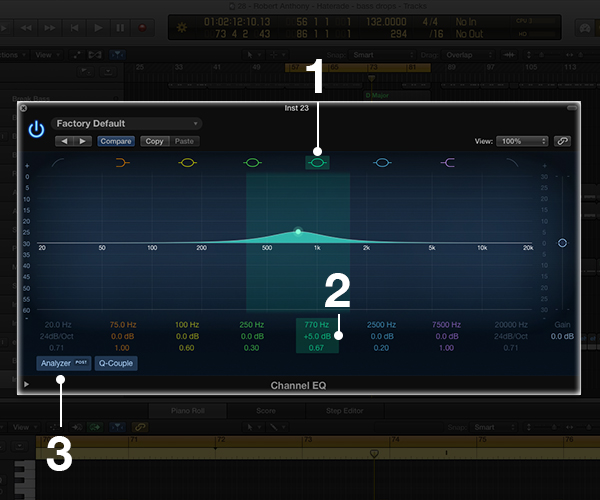600x500 pixels.
Task: Switch to the Step Editor tab
Action: coord(345,411)
